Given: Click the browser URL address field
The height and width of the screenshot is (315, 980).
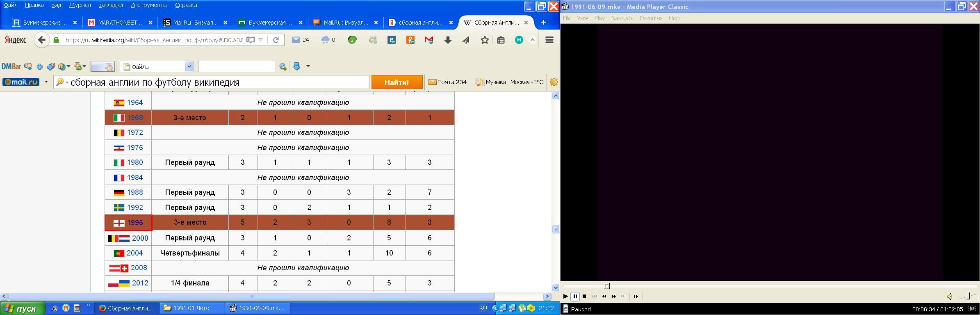Looking at the screenshot, I should tap(154, 40).
